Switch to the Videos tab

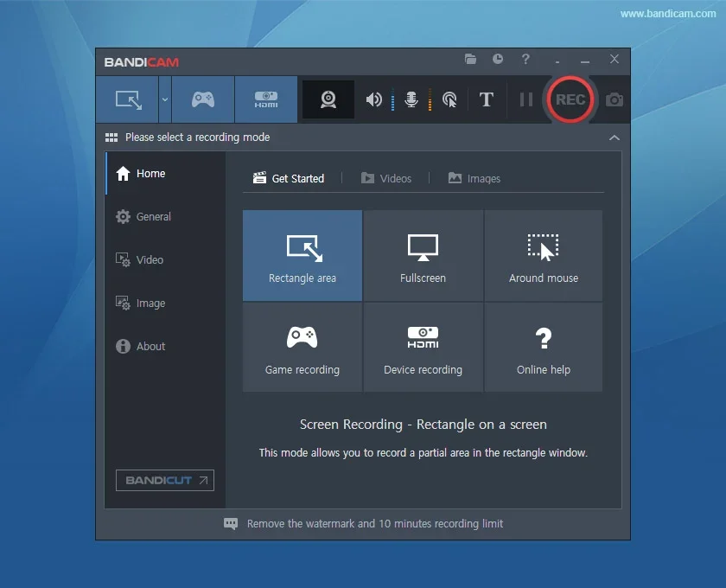(x=386, y=178)
